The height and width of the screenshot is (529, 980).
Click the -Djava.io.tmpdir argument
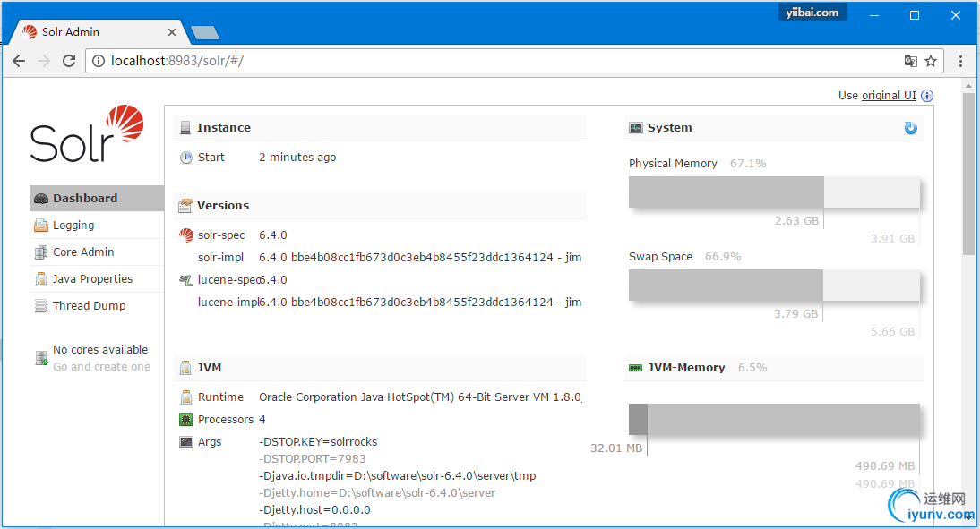pos(398,476)
